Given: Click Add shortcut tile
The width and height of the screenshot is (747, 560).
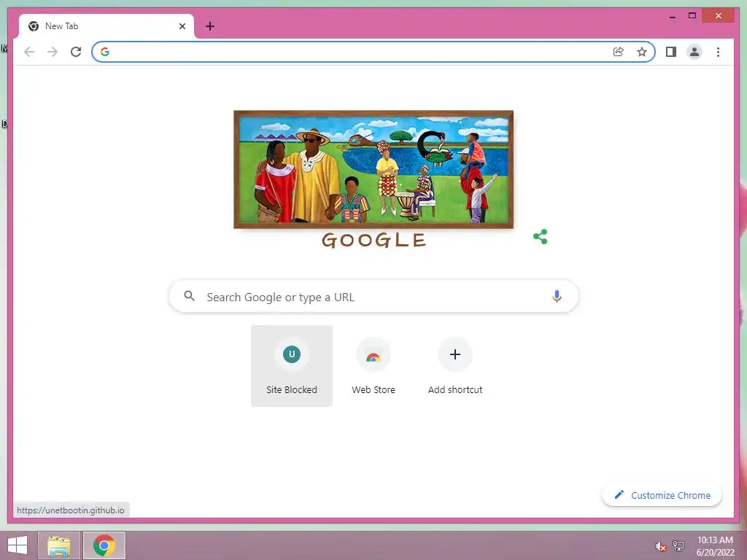Looking at the screenshot, I should tap(455, 366).
